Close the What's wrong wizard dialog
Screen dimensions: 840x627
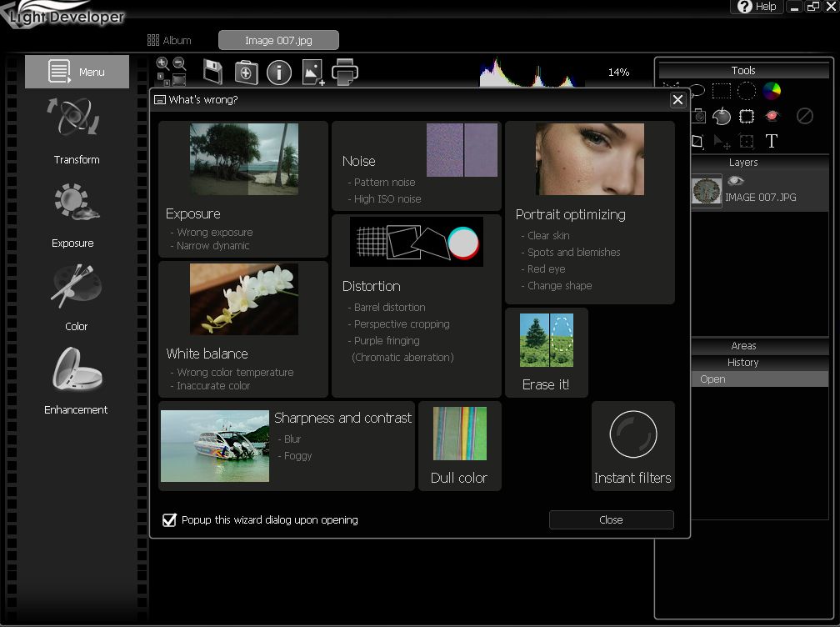(x=677, y=99)
